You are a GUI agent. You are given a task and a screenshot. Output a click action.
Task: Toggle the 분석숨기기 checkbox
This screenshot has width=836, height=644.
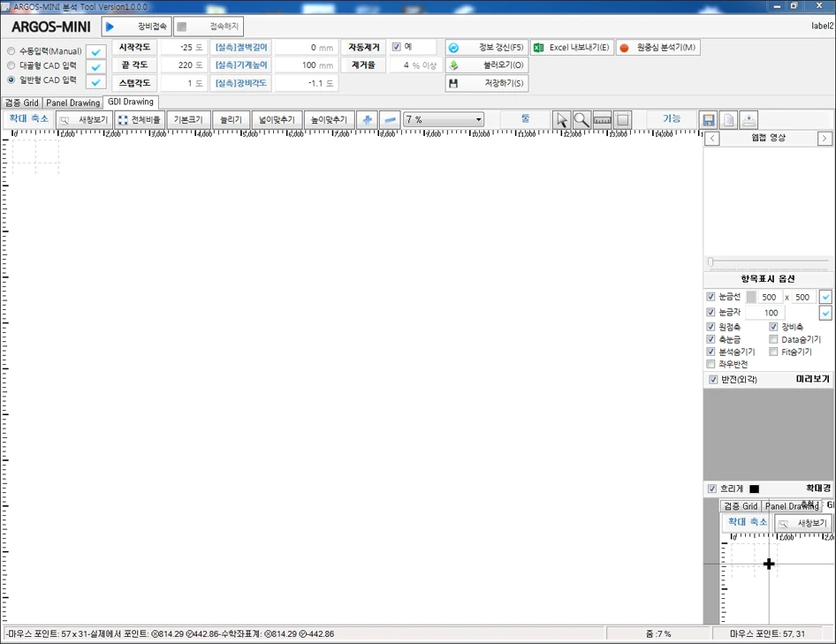(711, 352)
